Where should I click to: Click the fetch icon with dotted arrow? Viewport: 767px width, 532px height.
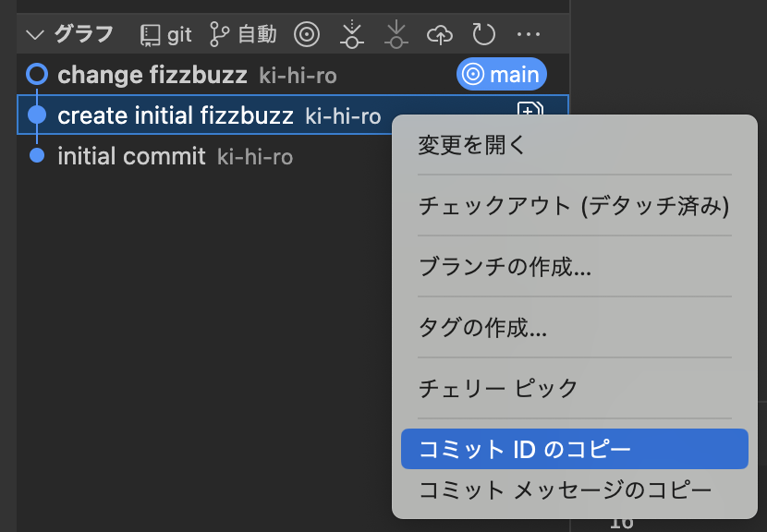point(352,34)
